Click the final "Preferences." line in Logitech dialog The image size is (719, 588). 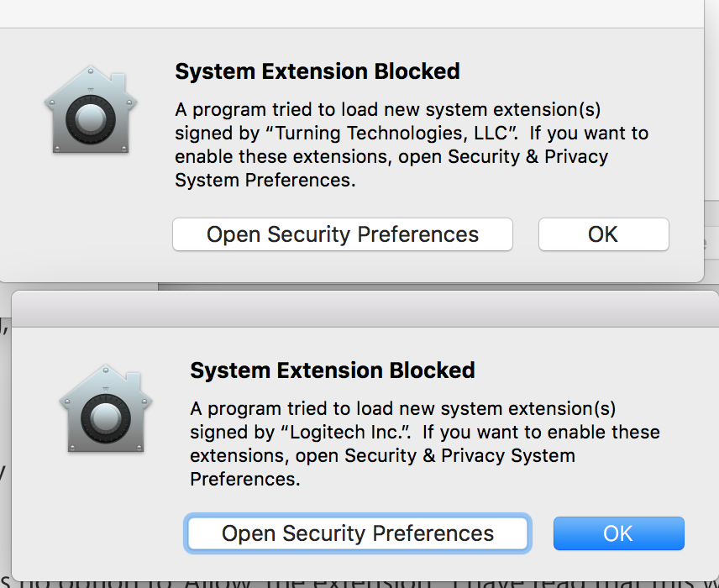(245, 480)
